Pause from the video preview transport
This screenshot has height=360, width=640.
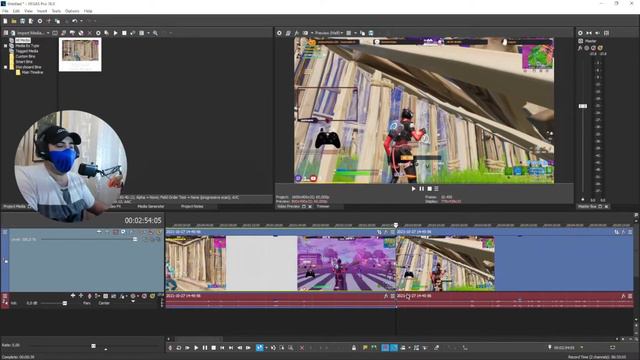[x=422, y=189]
